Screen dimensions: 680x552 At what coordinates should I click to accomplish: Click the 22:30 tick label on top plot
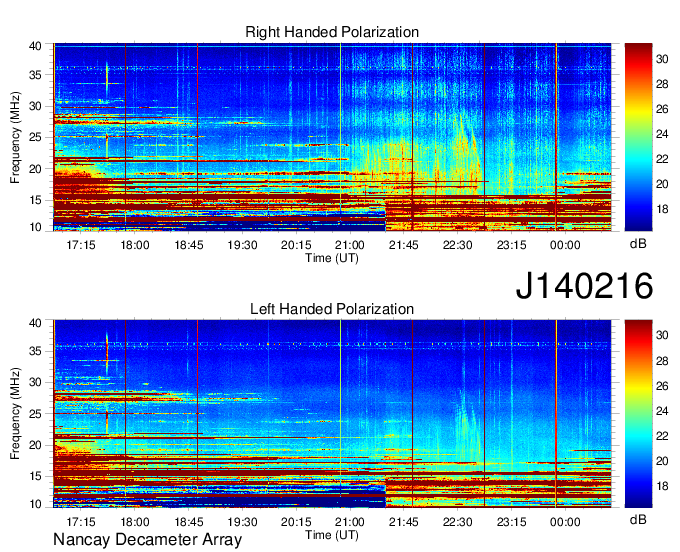(458, 245)
